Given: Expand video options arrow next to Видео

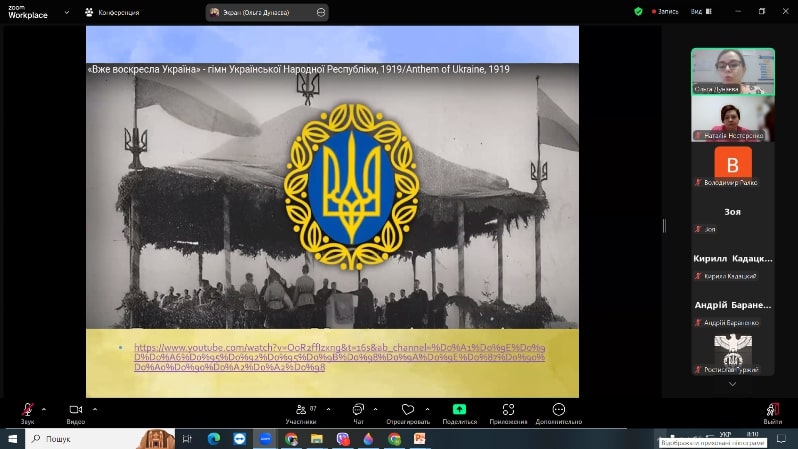Looking at the screenshot, I should (95, 409).
